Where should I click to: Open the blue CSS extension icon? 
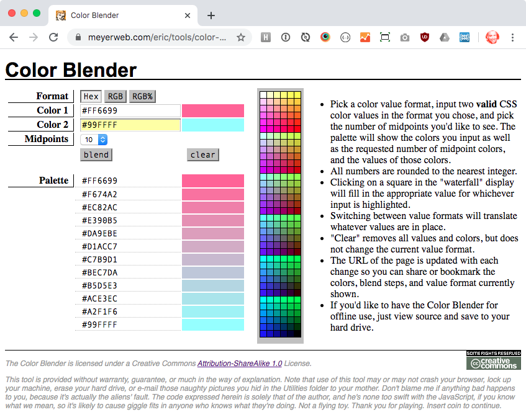pyautogui.click(x=465, y=37)
